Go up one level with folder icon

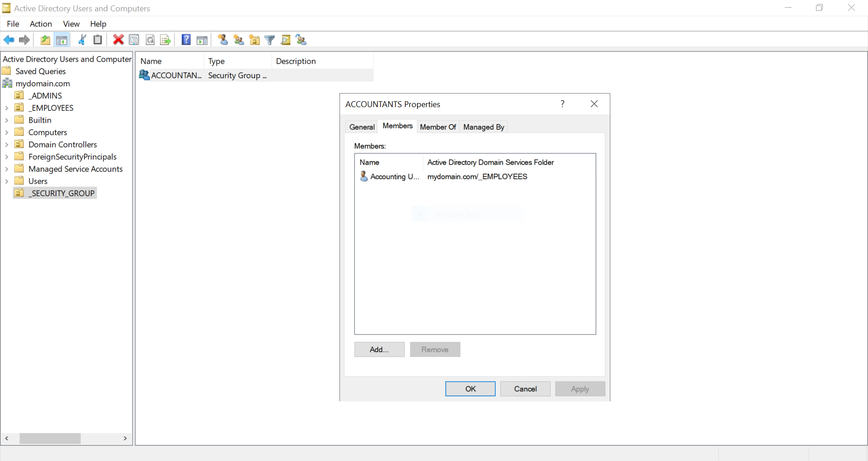point(45,40)
